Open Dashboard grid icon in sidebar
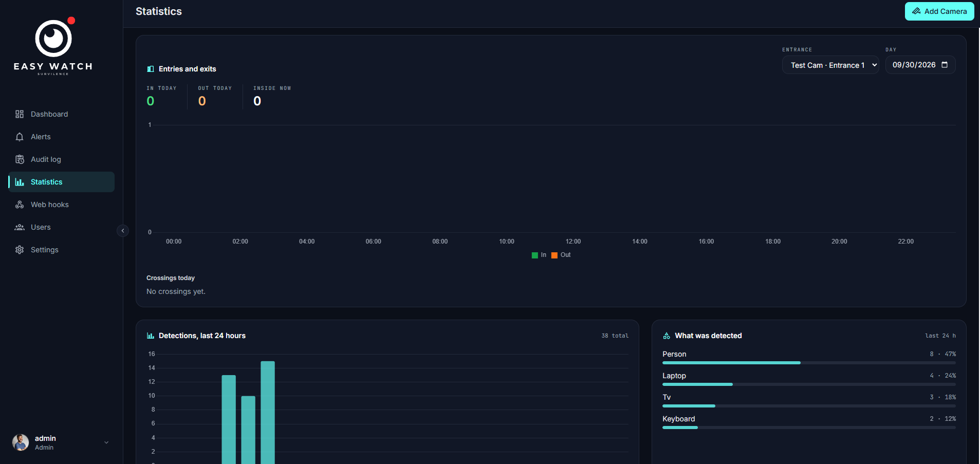The width and height of the screenshot is (980, 464). coord(20,114)
